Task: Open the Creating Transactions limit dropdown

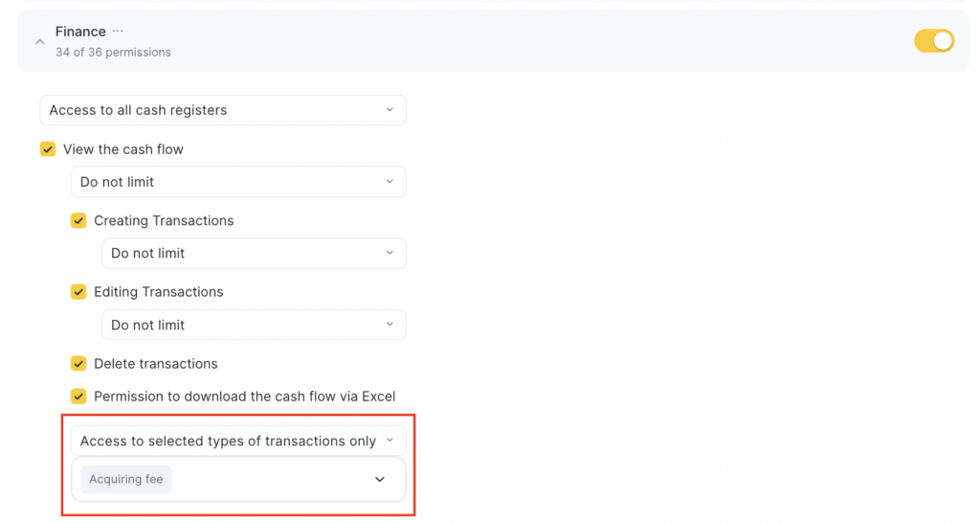Action: point(253,254)
